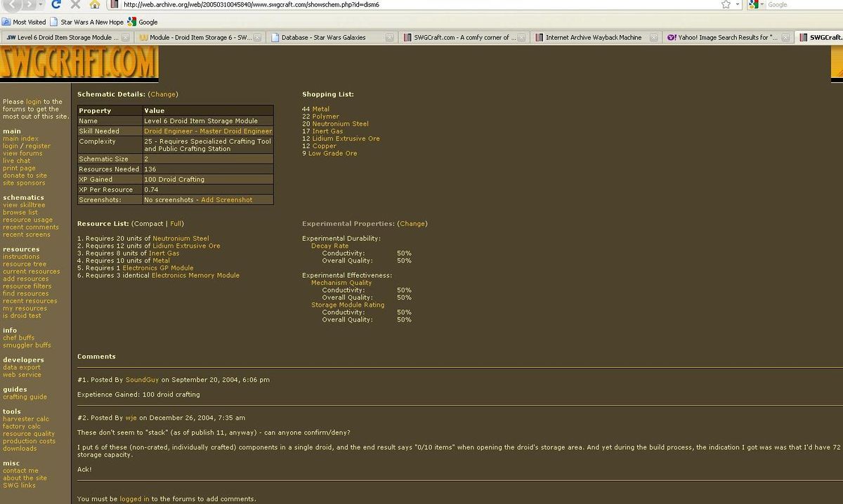Screen dimensions: 843x504
Task: Click the Add Screenshot link
Action: pos(226,200)
